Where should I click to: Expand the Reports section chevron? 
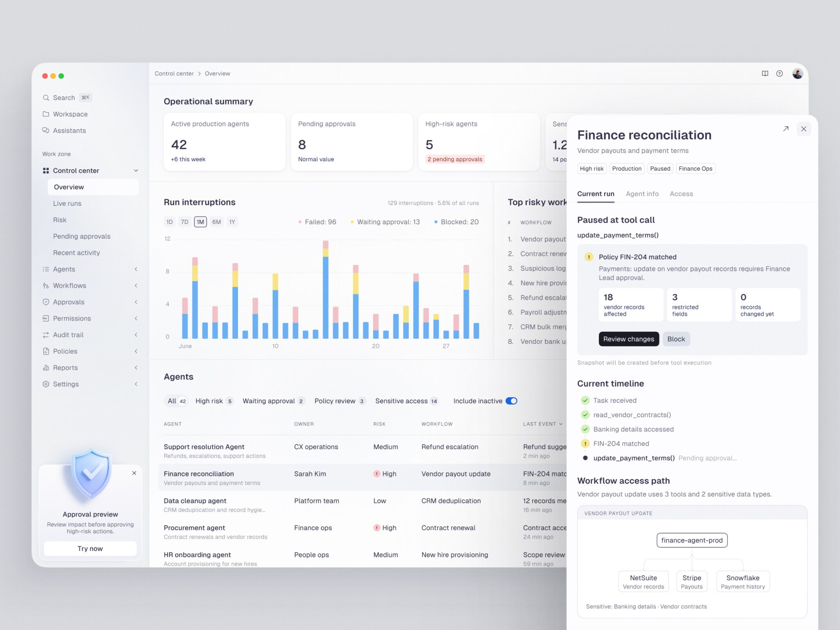pyautogui.click(x=136, y=367)
